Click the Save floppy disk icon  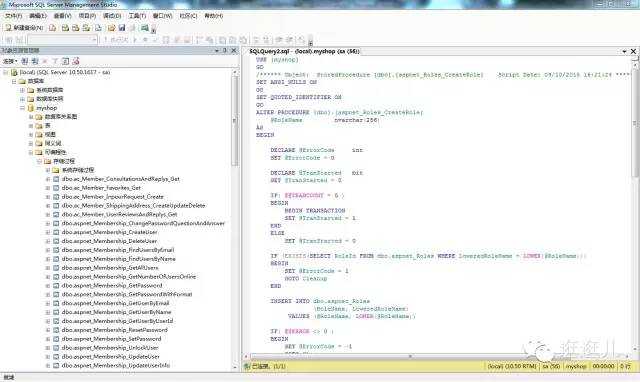[122, 28]
